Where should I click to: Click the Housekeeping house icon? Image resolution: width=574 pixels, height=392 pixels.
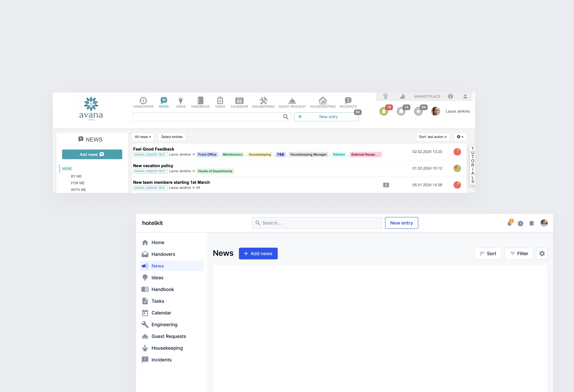(x=323, y=100)
